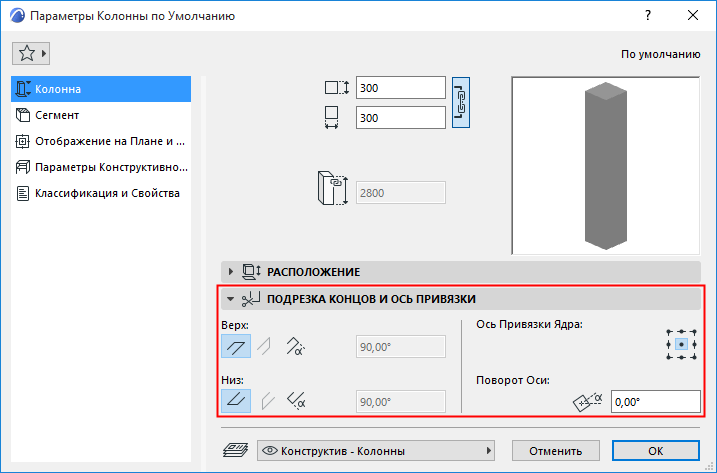Screen dimensions: 717x473
Task: Click the Отменить button
Action: coord(556,451)
